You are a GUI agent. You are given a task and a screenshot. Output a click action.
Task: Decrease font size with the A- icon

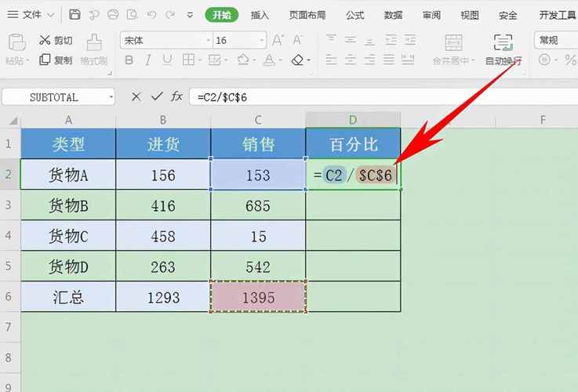coord(297,40)
